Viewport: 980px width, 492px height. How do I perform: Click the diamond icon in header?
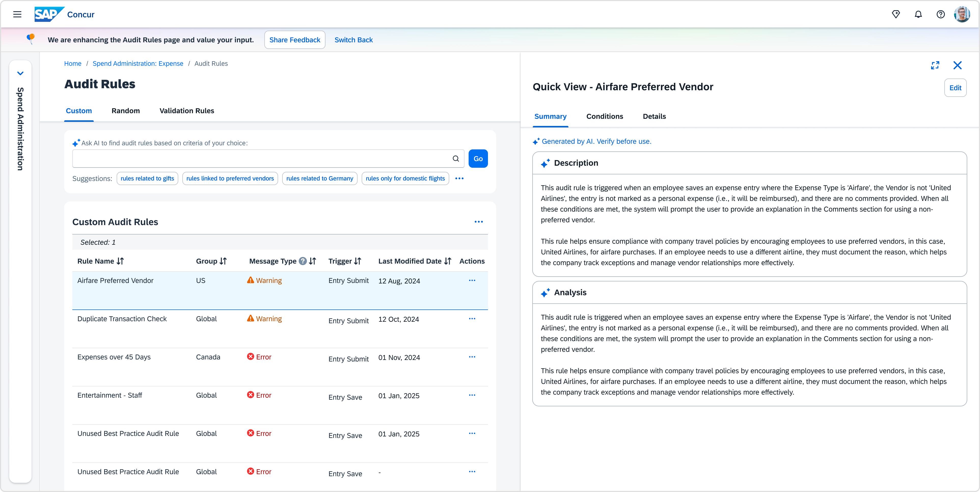coord(895,15)
